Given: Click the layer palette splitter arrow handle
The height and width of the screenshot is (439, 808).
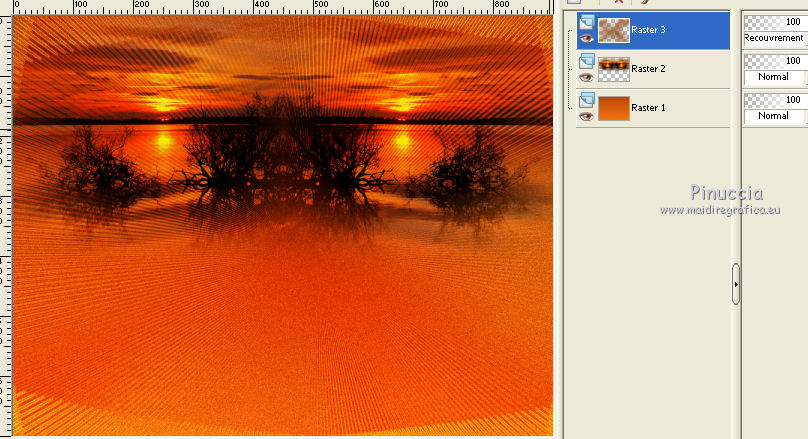Looking at the screenshot, I should point(736,284).
